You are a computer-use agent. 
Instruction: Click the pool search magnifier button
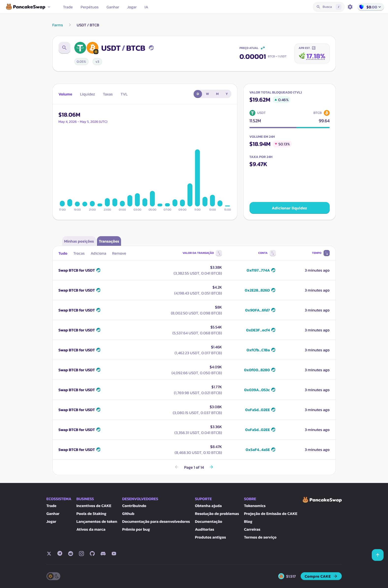(64, 47)
